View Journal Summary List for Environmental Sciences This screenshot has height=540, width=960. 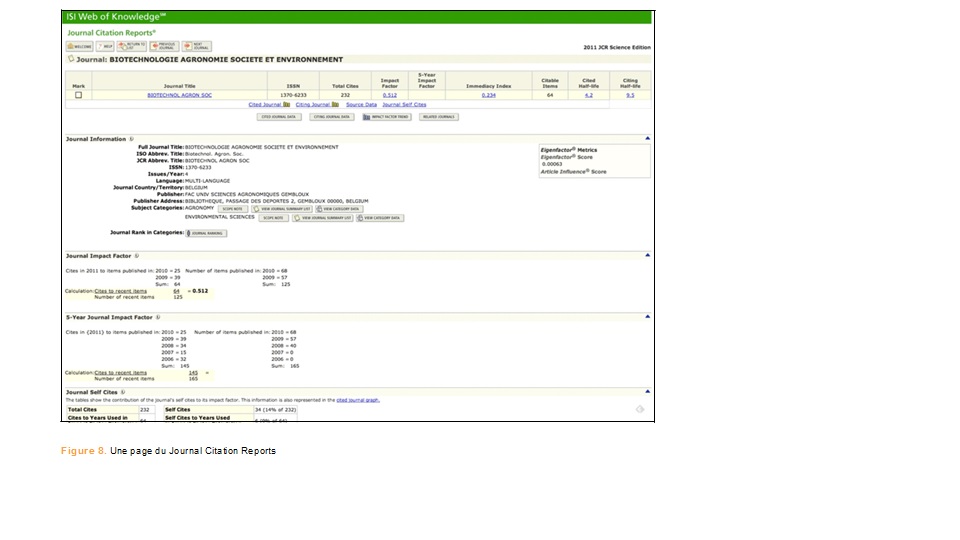coord(323,217)
